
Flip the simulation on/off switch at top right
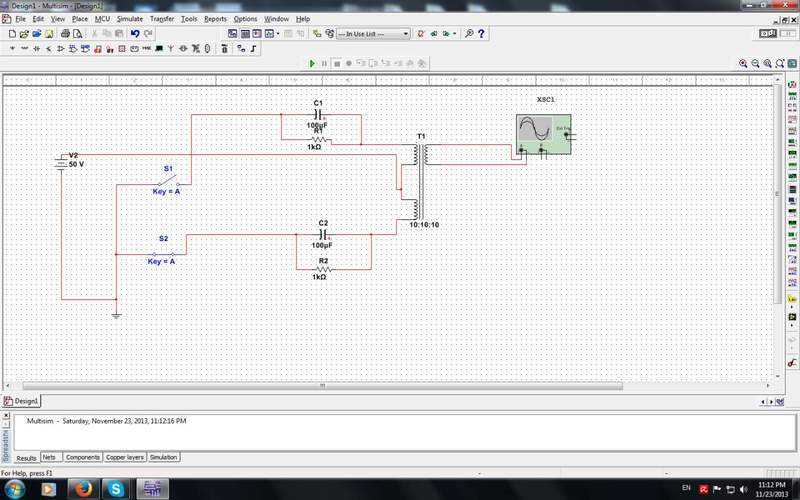tap(769, 33)
